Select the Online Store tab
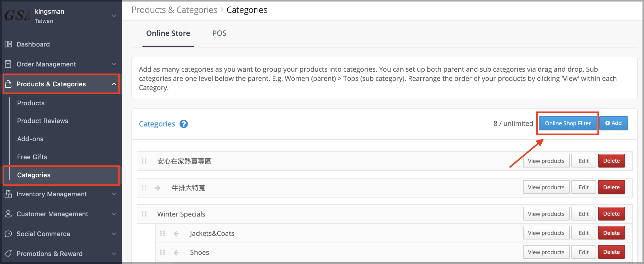The image size is (644, 264). click(168, 33)
